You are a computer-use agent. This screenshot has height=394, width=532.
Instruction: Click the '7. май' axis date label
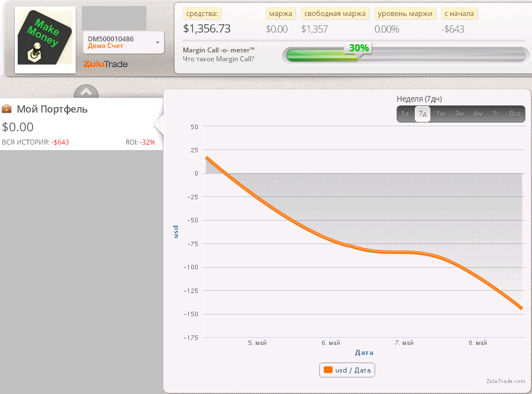tap(404, 343)
